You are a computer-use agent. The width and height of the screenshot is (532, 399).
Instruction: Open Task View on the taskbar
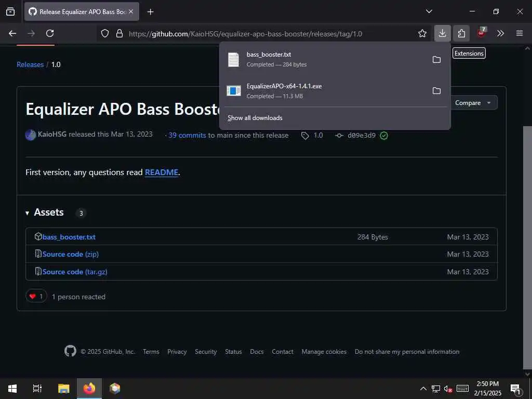tap(37, 389)
